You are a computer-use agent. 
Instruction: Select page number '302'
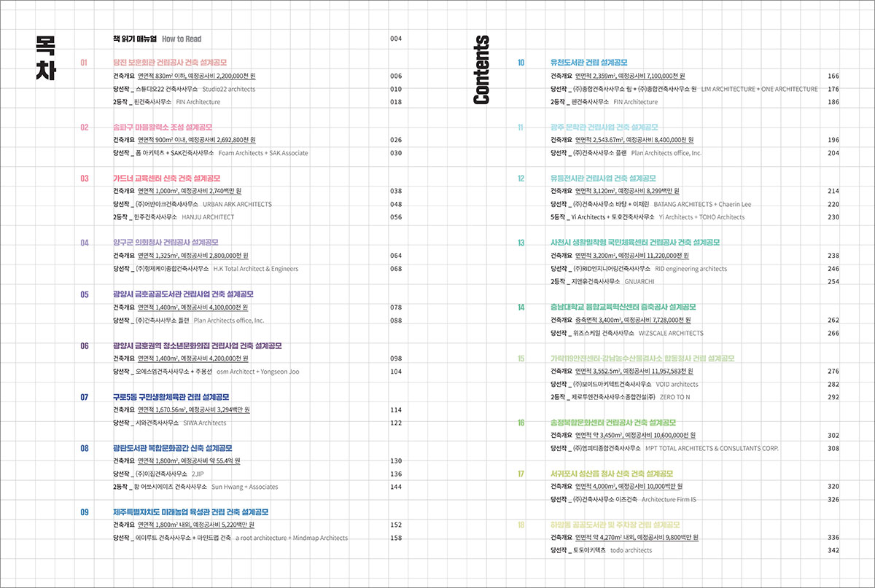833,436
